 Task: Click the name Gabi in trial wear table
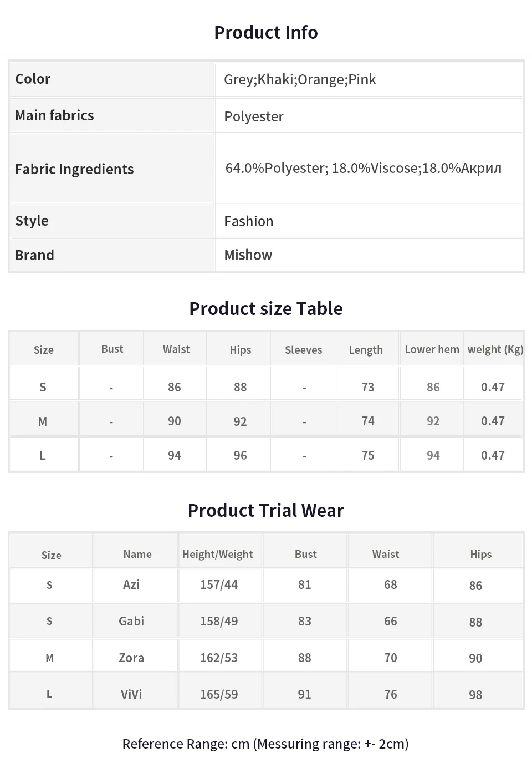(x=131, y=621)
